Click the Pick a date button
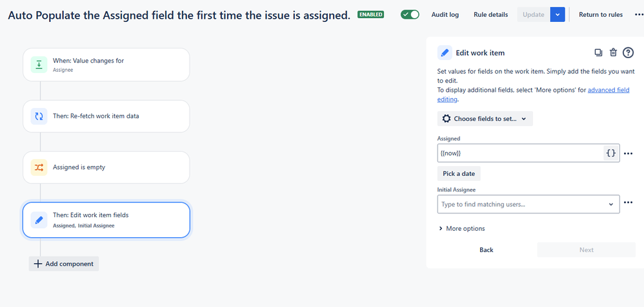644x307 pixels. [x=459, y=174]
